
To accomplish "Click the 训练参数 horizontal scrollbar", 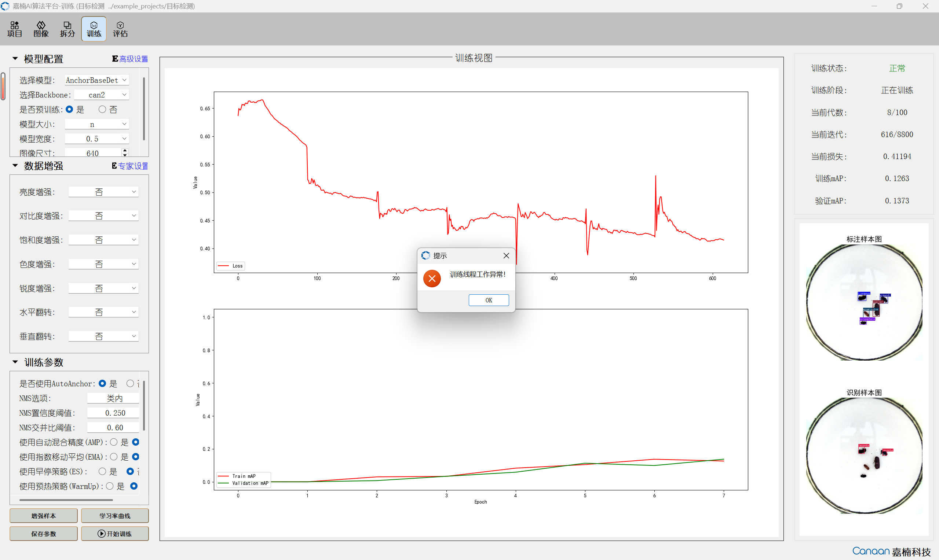I will [x=66, y=500].
